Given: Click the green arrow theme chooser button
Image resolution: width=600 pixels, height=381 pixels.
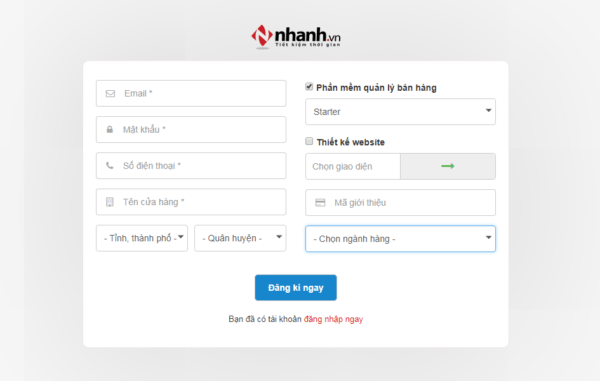Looking at the screenshot, I should click(x=448, y=166).
